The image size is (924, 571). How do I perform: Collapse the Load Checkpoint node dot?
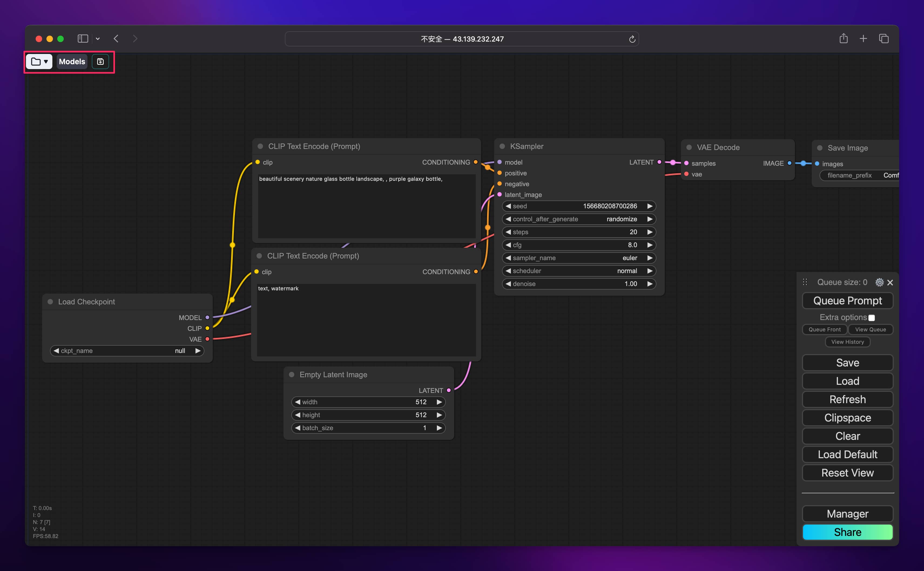(50, 302)
